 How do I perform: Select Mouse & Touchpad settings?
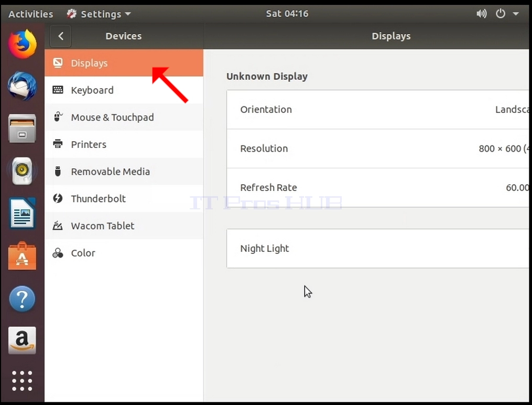pyautogui.click(x=124, y=117)
